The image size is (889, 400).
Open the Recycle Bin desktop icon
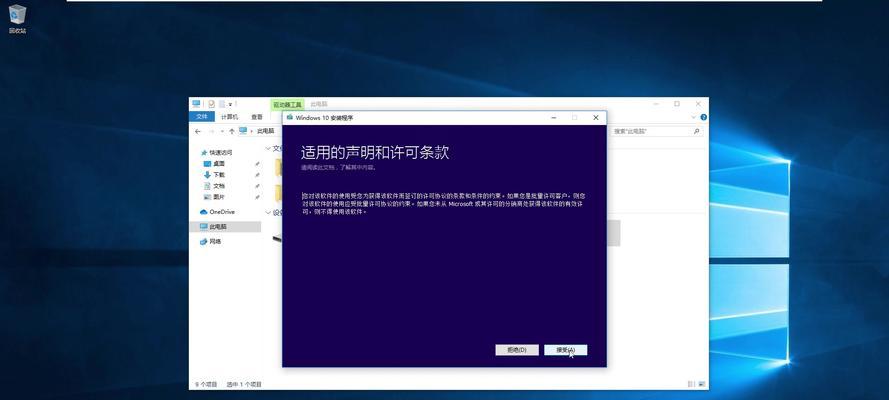point(18,19)
